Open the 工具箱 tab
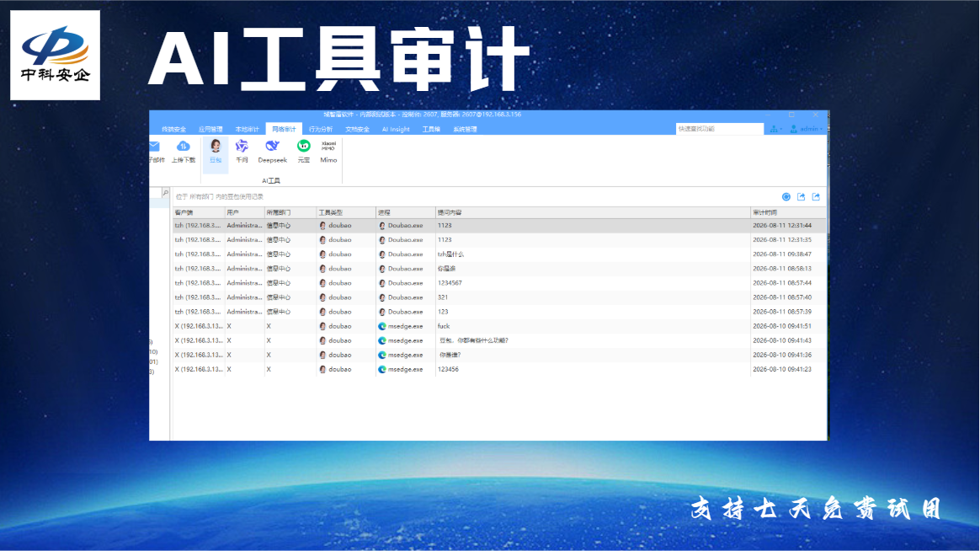980x551 pixels. click(x=431, y=130)
